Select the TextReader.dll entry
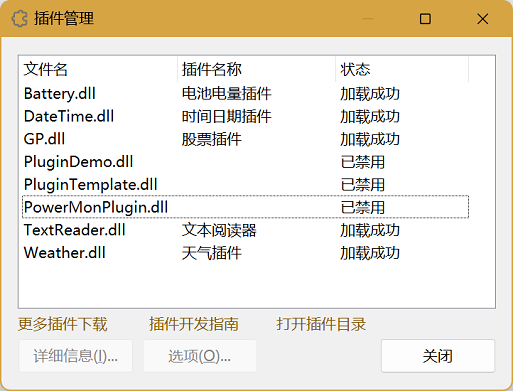 point(75,230)
